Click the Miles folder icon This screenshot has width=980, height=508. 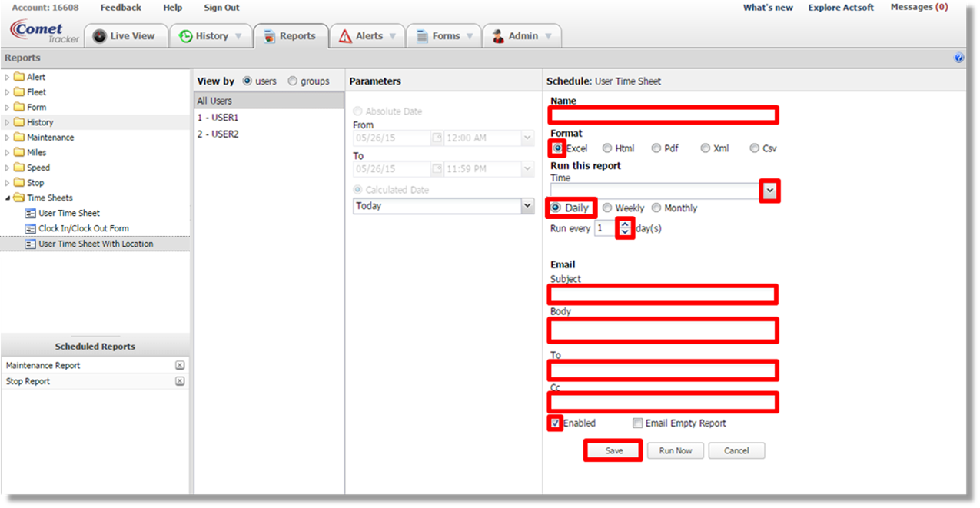click(x=19, y=152)
